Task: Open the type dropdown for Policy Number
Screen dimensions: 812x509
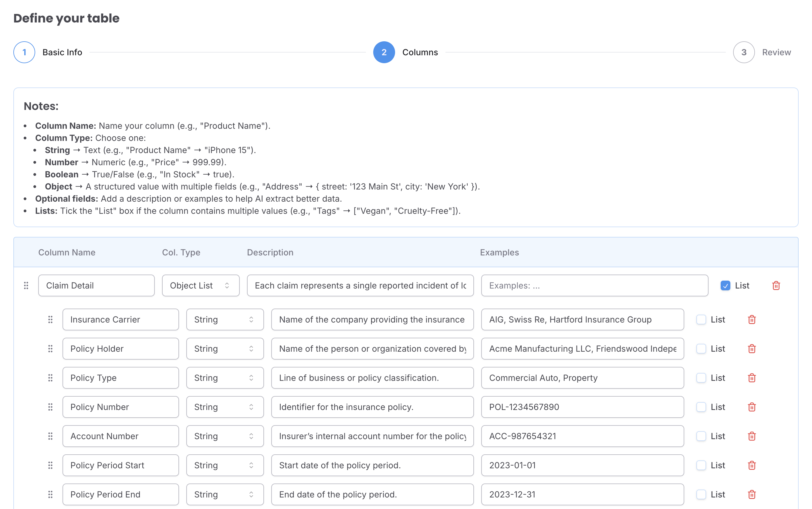Action: pos(225,407)
